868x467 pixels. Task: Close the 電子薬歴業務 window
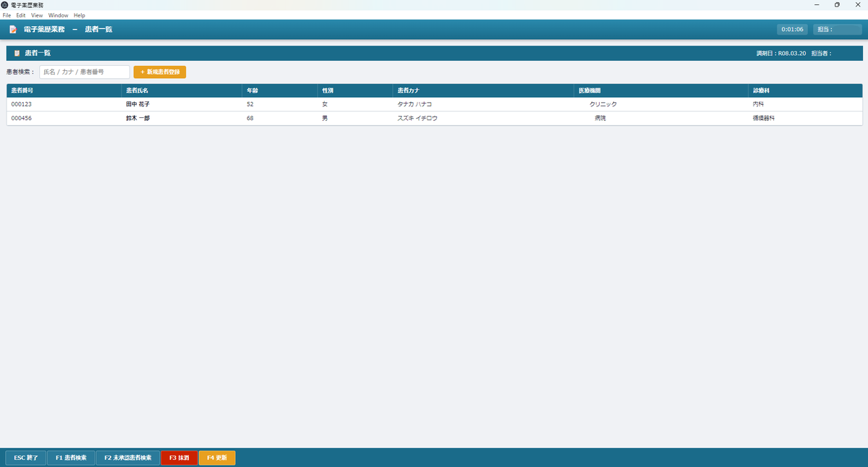coord(857,4)
